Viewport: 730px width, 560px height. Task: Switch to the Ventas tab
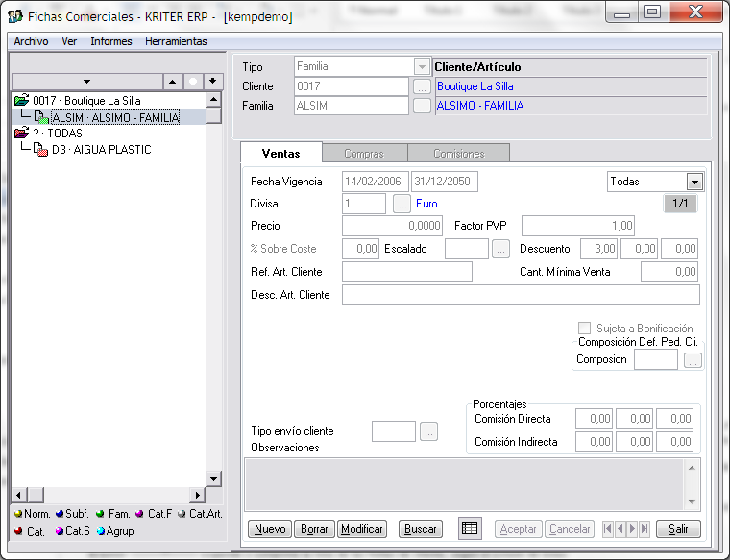click(x=280, y=154)
